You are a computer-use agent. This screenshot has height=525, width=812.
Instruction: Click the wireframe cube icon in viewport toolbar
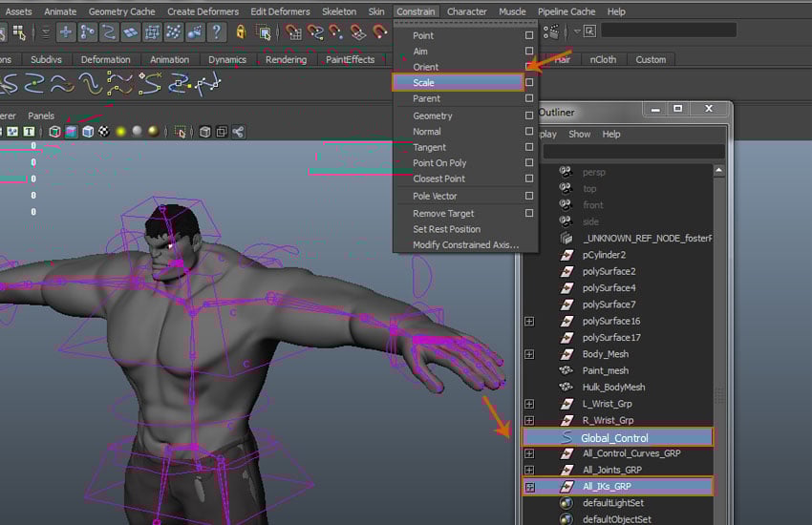point(55,132)
